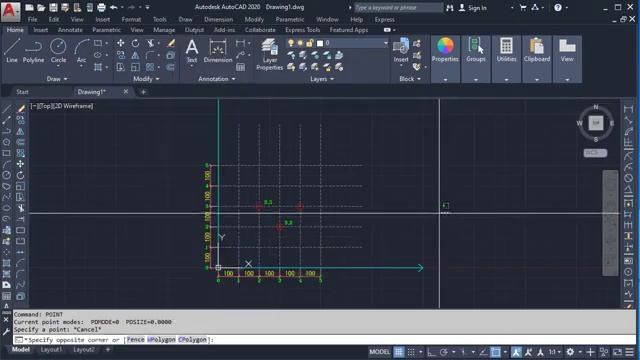Image resolution: width=640 pixels, height=360 pixels.
Task: Toggle the layer lock icon
Action: pyautogui.click(x=310, y=43)
